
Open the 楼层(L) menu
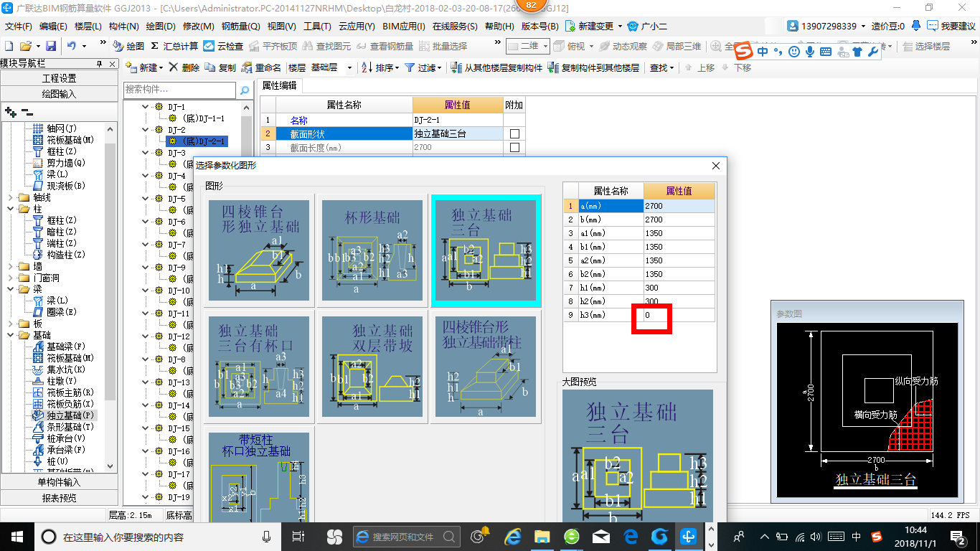point(88,26)
